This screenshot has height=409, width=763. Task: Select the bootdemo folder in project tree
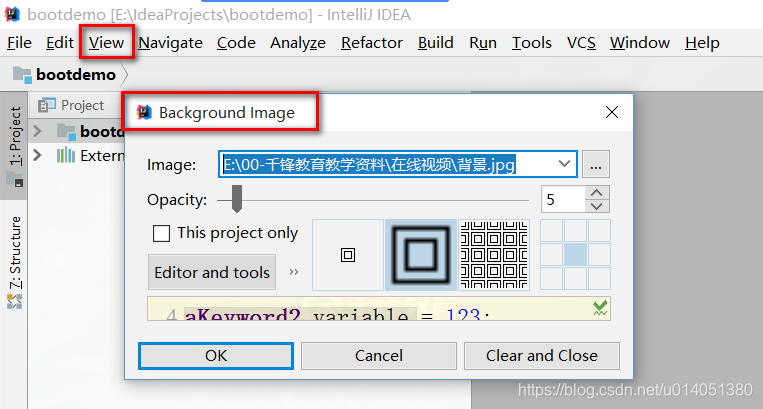[66, 131]
